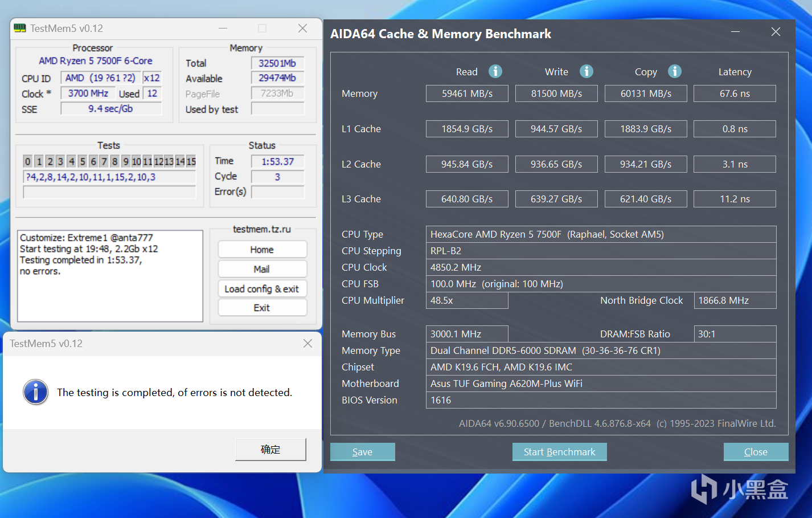Click the TestMem5 log text area
The width and height of the screenshot is (812, 518).
click(110, 276)
